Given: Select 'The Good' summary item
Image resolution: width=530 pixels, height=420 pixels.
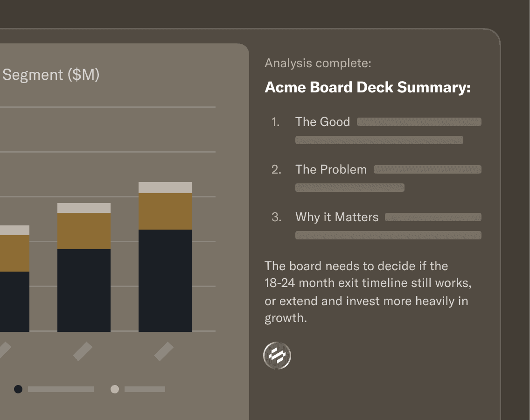Looking at the screenshot, I should point(322,122).
